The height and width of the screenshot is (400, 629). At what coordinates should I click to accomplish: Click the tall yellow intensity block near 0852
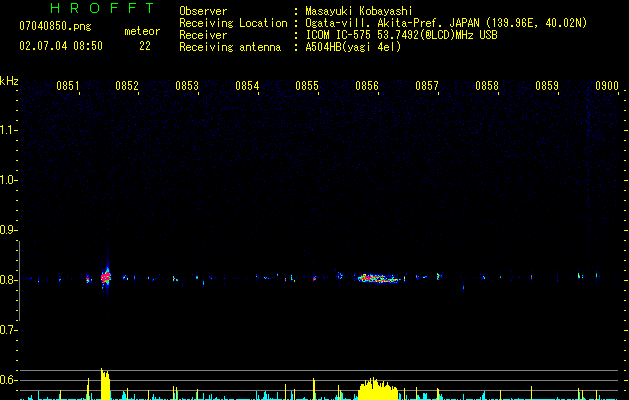tap(105, 384)
